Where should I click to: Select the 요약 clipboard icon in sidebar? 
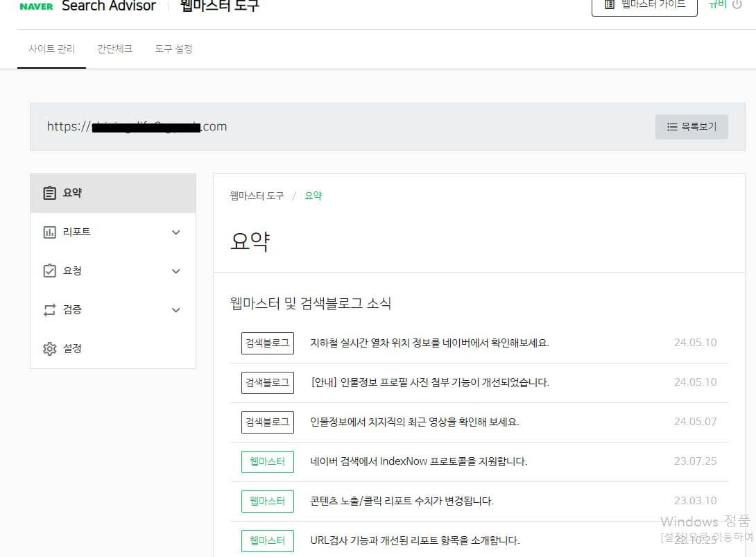48,192
